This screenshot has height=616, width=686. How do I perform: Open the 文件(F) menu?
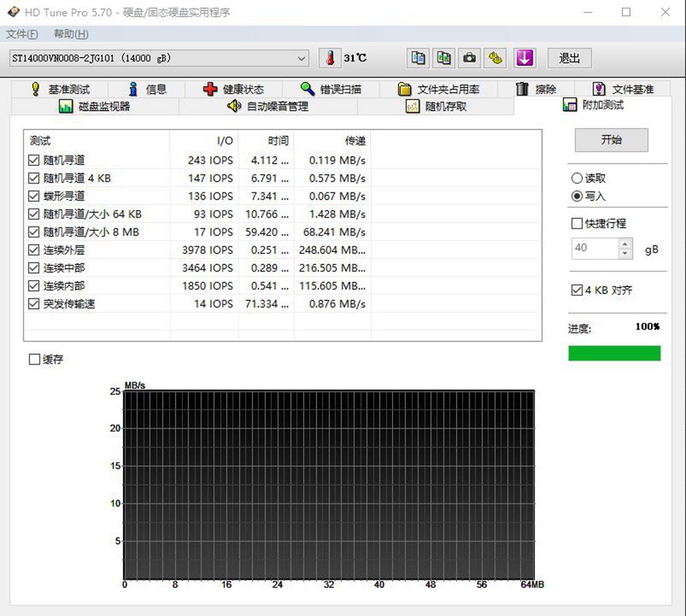(22, 34)
